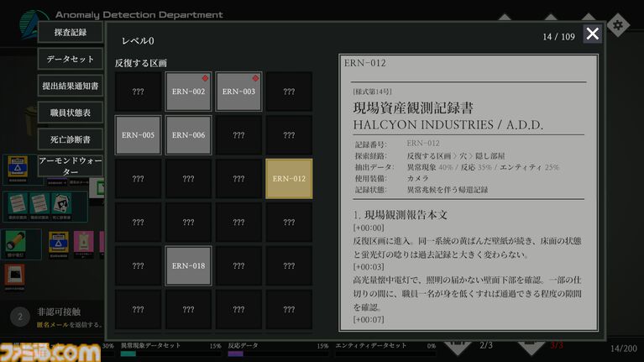Select the blue package icon beside the flashlight
The width and height of the screenshot is (644, 362).
point(58,244)
